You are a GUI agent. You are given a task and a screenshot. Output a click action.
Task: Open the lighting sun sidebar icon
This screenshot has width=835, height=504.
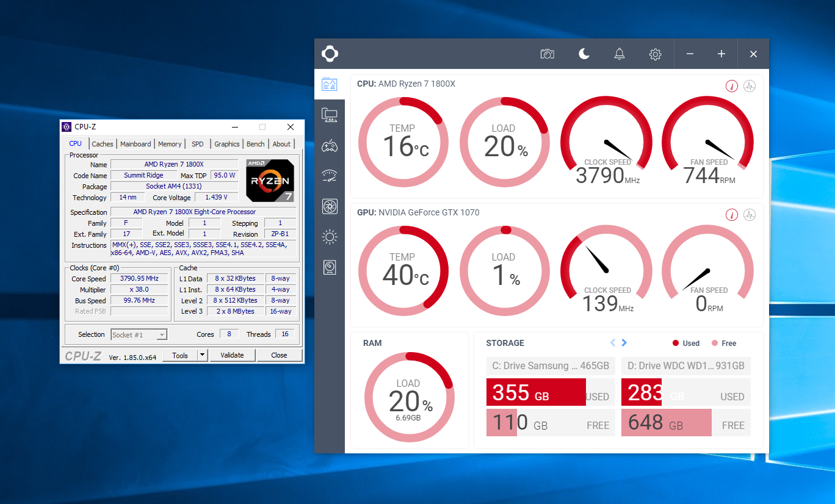click(330, 237)
